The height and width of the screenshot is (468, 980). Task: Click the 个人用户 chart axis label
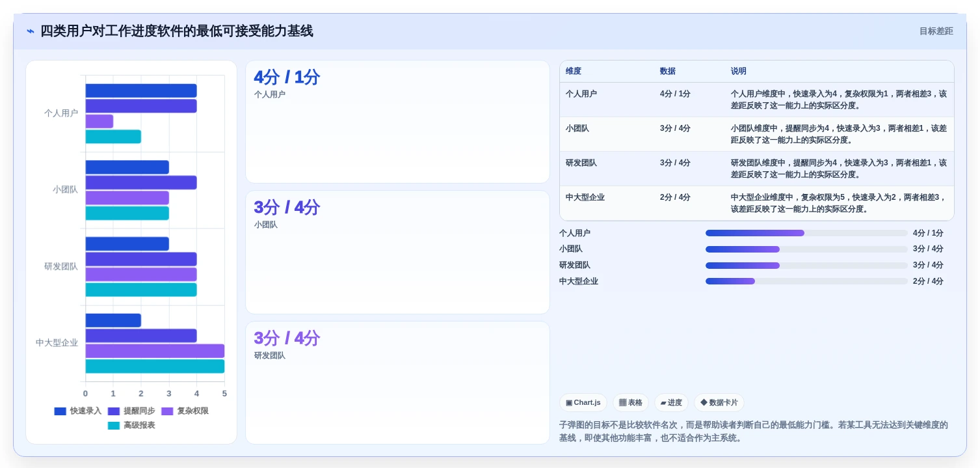[61, 113]
